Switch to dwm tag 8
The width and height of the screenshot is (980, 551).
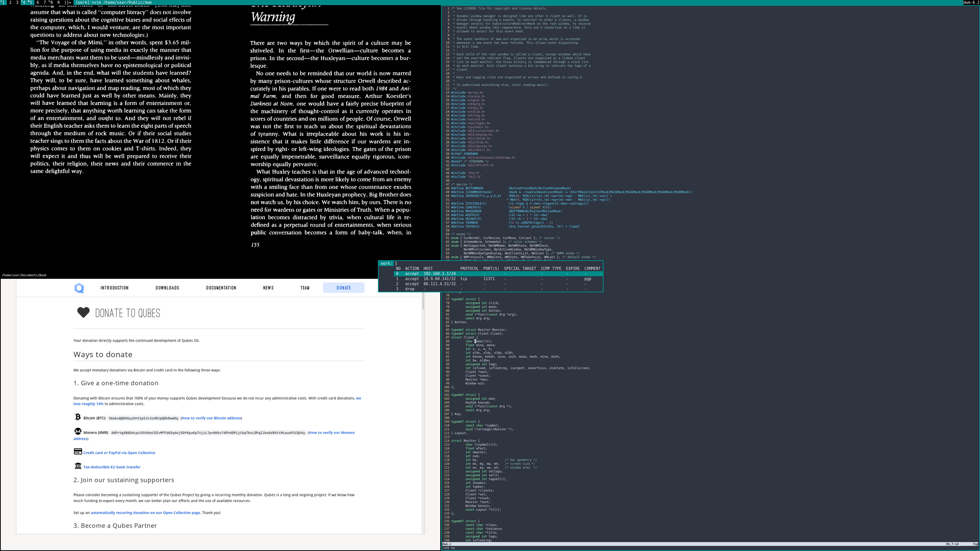coord(51,2)
